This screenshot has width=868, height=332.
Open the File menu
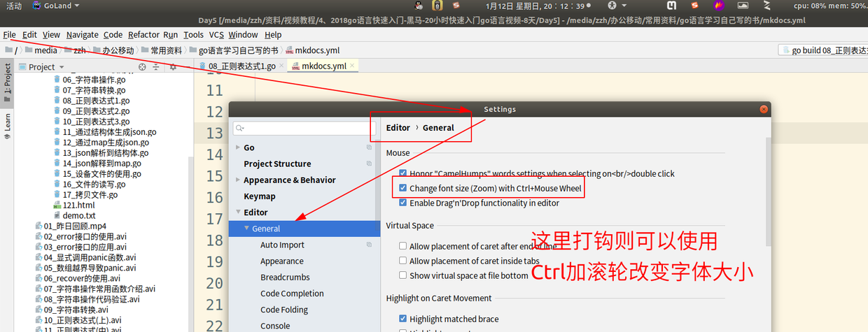point(9,34)
